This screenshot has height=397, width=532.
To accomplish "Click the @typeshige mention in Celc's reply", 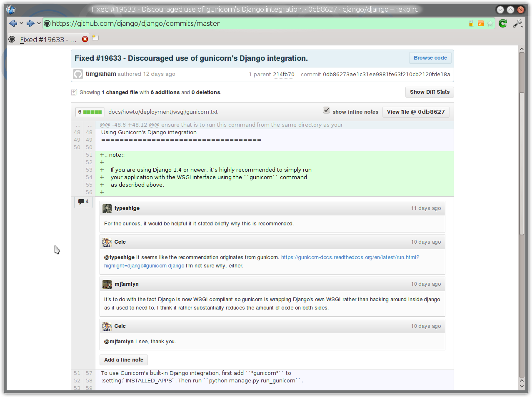I will coord(119,257).
